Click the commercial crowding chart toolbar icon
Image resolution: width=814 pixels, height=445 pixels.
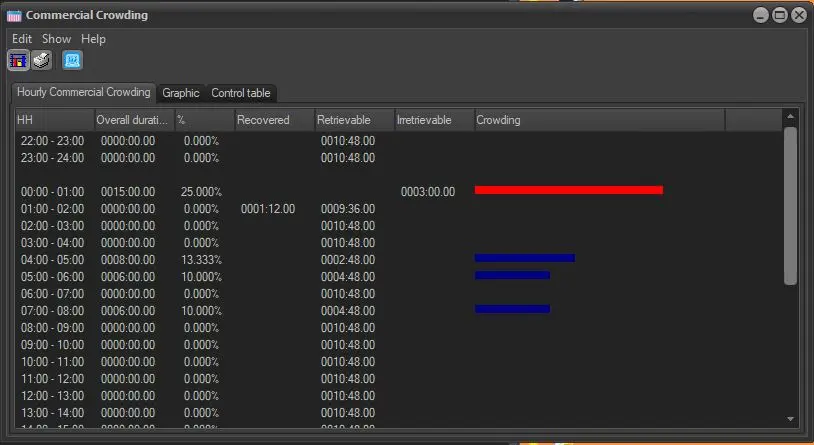click(x=18, y=60)
